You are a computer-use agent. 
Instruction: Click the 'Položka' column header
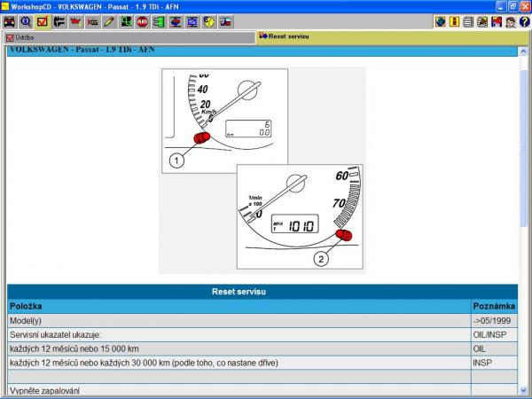239,306
